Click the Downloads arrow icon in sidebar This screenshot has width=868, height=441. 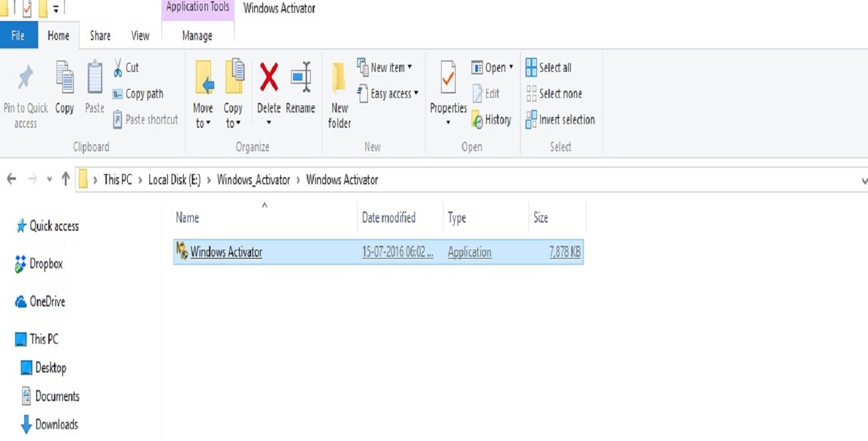point(26,424)
